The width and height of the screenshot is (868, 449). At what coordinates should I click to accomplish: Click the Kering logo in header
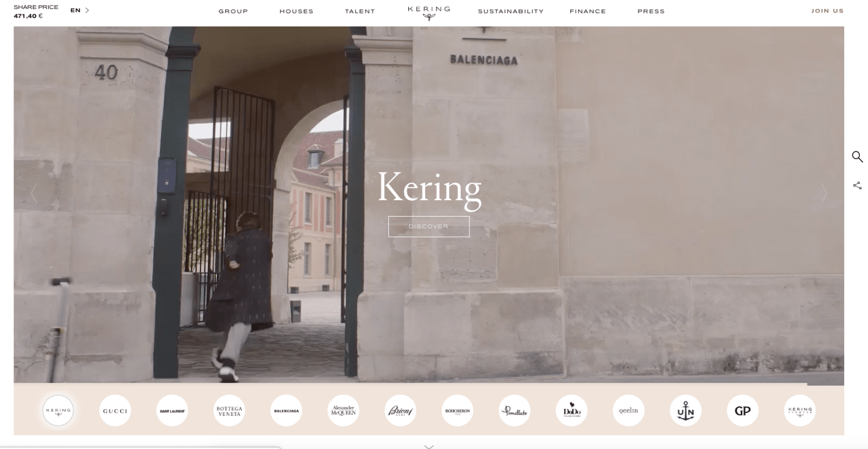429,12
